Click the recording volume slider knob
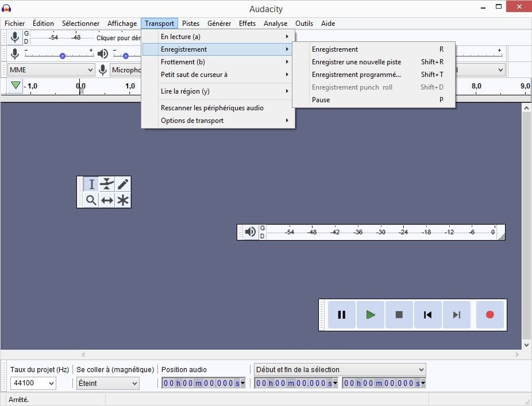The height and width of the screenshot is (406, 532). click(63, 56)
